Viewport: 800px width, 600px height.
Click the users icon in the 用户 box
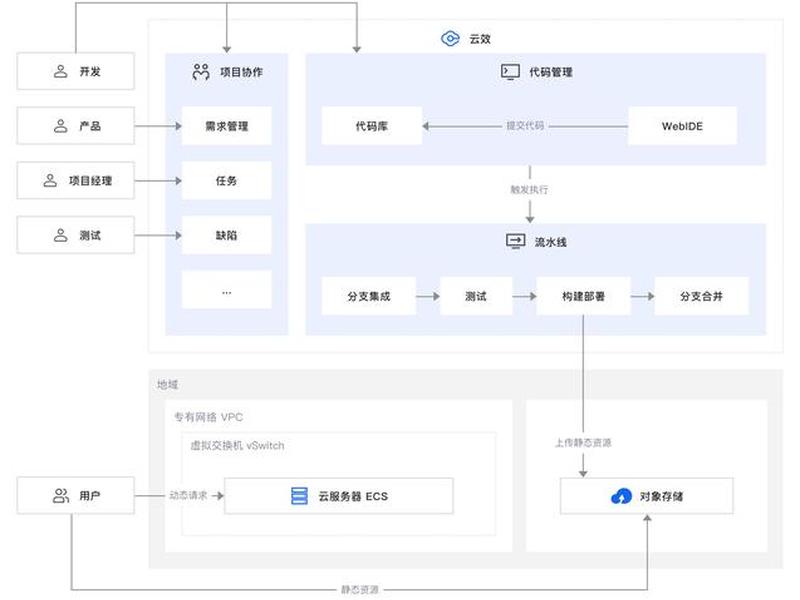click(x=61, y=495)
